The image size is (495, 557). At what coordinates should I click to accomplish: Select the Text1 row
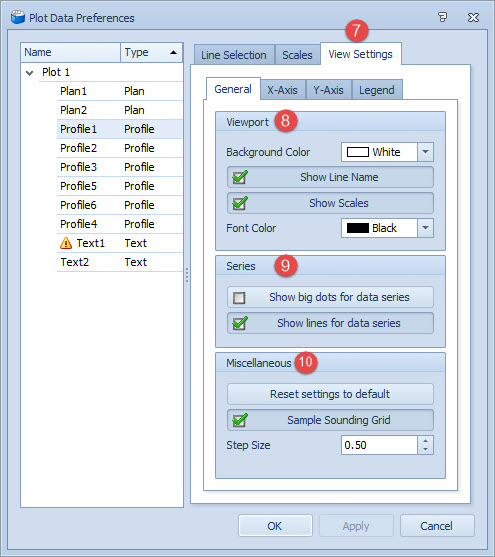(119, 243)
